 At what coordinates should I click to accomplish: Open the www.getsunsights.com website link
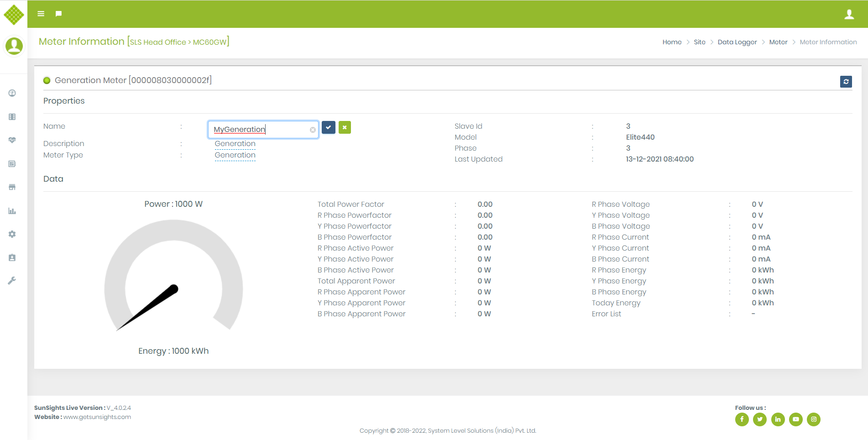point(97,417)
